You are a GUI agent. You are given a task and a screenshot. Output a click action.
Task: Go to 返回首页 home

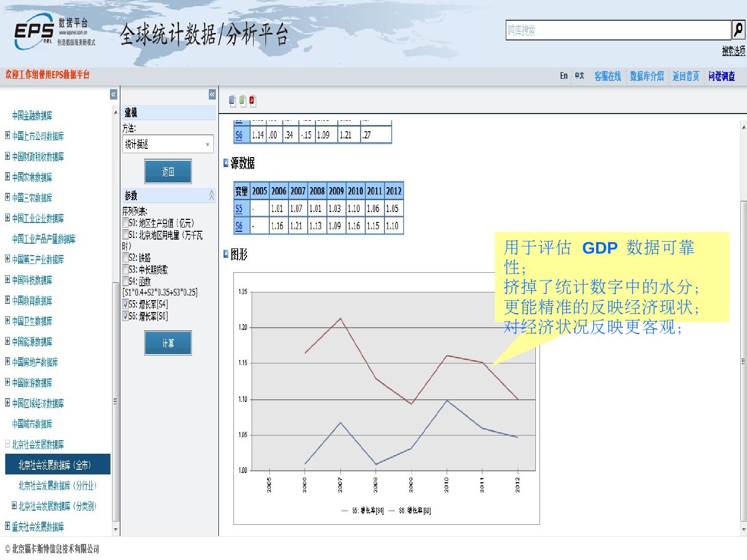686,76
